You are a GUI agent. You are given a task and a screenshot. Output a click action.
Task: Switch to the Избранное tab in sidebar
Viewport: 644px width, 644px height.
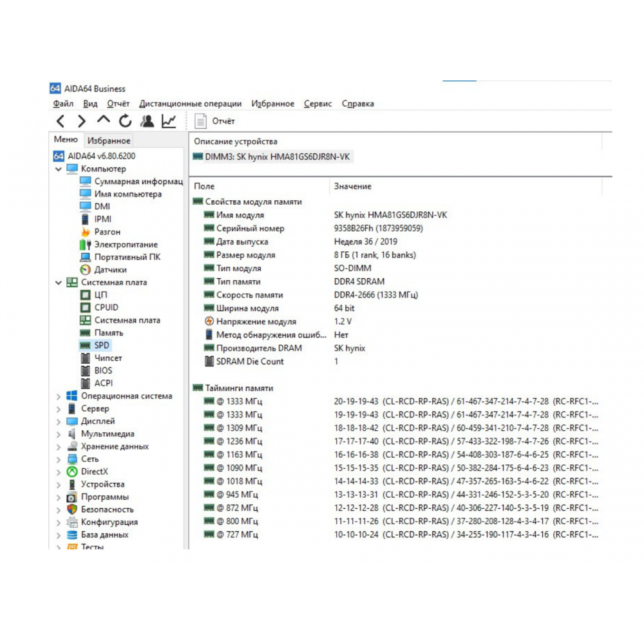(109, 140)
